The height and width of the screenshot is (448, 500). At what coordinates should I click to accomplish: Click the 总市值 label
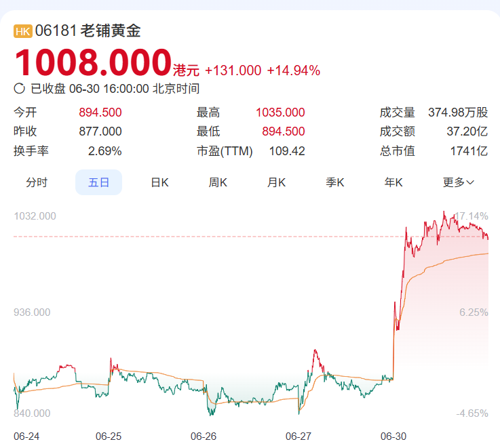[397, 150]
